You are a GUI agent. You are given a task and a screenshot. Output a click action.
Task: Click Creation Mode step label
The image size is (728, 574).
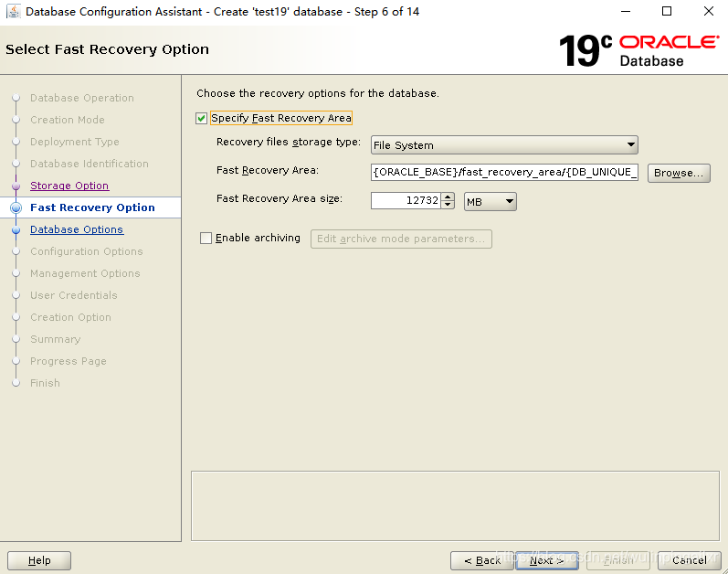point(68,120)
